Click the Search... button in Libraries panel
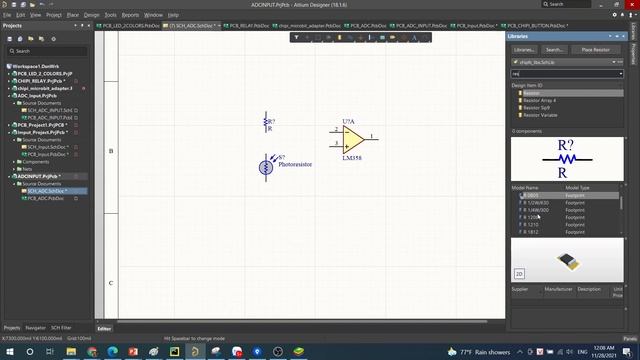 point(554,50)
